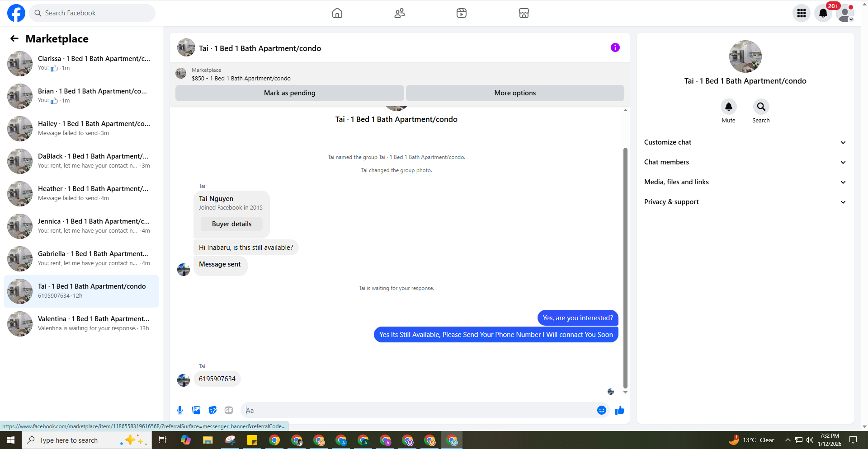Viewport: 868px width, 449px height.
Task: Select the Tai conversation in the list
Action: click(x=81, y=291)
